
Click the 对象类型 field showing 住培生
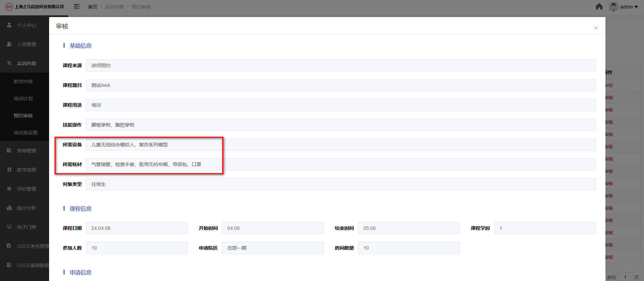tap(341, 184)
